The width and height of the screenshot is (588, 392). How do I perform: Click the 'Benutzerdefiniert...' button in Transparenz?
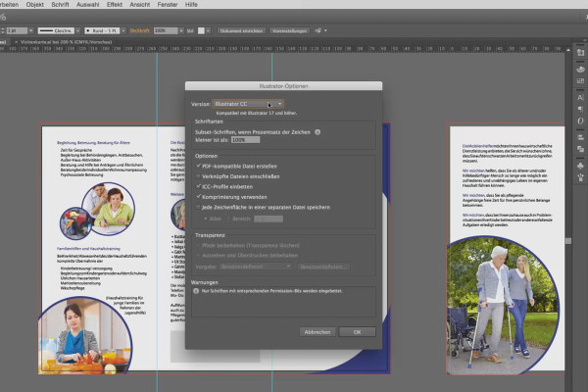(323, 267)
